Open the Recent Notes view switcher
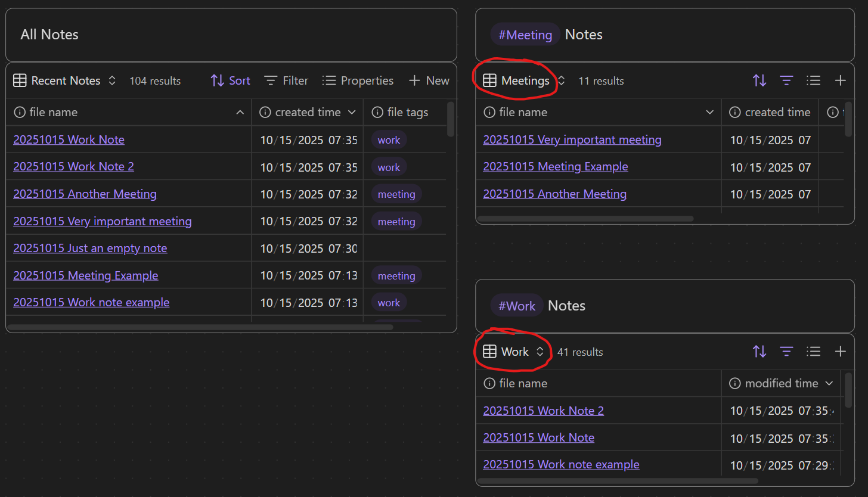The height and width of the screenshot is (497, 868). (65, 80)
